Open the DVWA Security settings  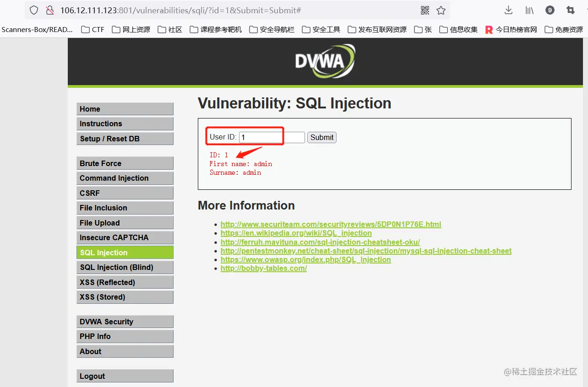125,322
